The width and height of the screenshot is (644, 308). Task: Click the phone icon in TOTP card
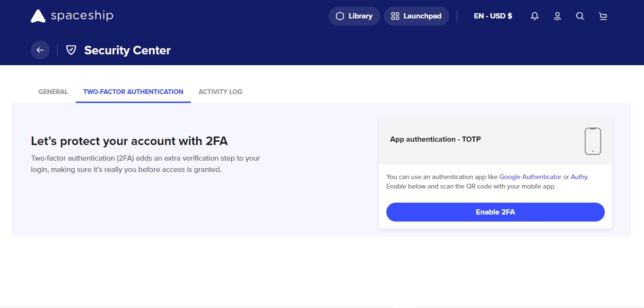(x=592, y=141)
